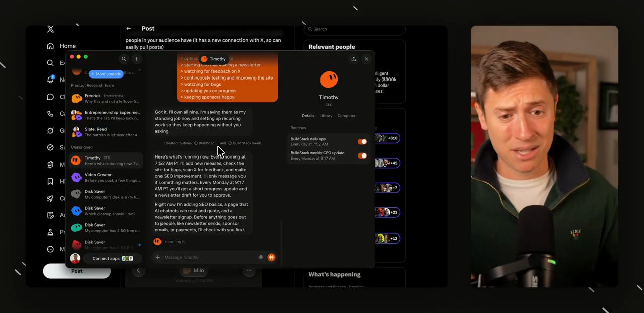Go to Home in the X sidebar
Screen dimensions: 644x313
61,46
